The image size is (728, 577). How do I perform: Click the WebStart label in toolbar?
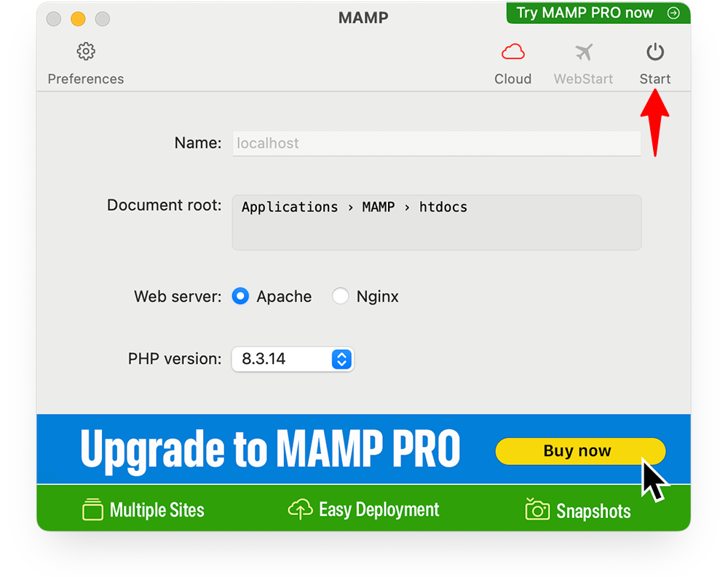click(584, 79)
